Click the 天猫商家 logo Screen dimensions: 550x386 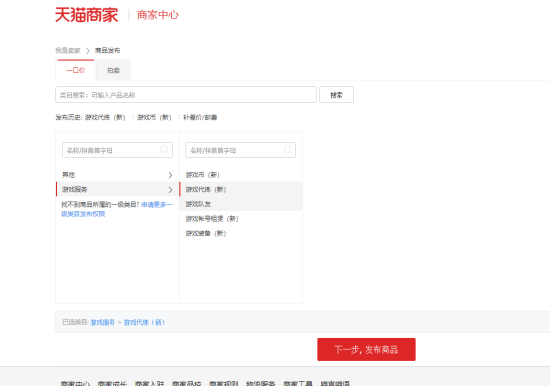[x=87, y=15]
